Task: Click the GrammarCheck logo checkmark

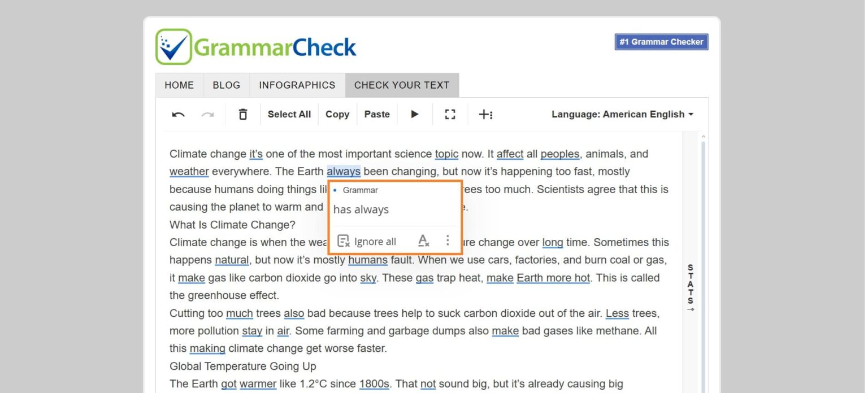Action: [x=174, y=45]
